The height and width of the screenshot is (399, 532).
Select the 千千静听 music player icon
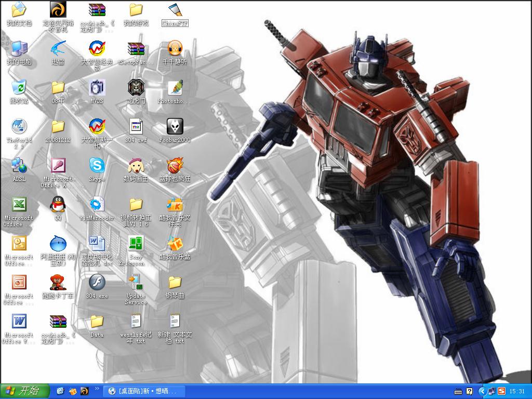pos(175,49)
